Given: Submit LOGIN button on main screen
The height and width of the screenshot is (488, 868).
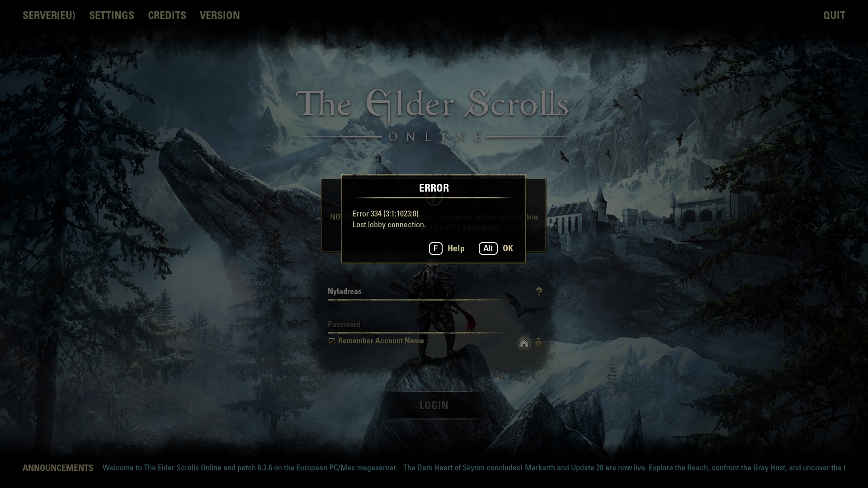Looking at the screenshot, I should point(434,405).
